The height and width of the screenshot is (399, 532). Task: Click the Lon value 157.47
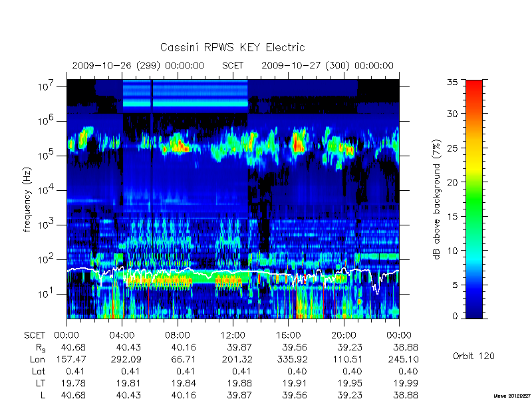(x=70, y=359)
